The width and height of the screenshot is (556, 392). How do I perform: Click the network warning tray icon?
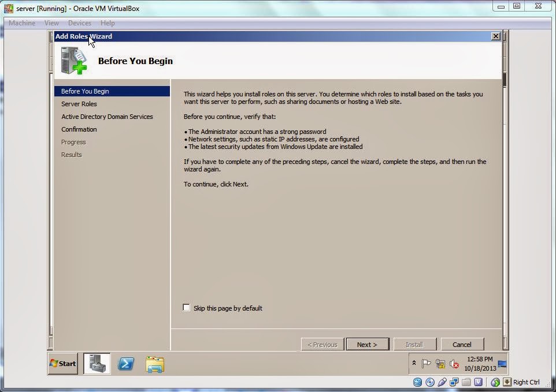coord(440,364)
